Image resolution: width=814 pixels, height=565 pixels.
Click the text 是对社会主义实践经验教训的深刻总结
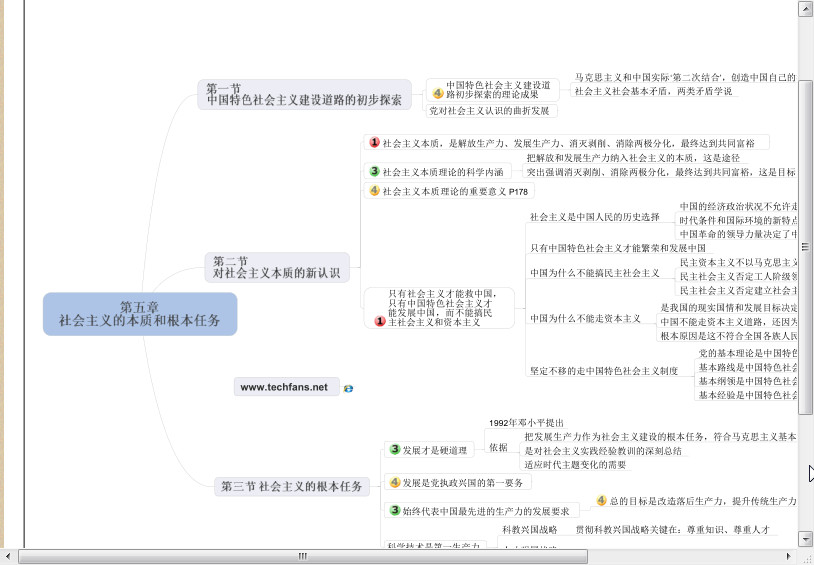[603, 451]
